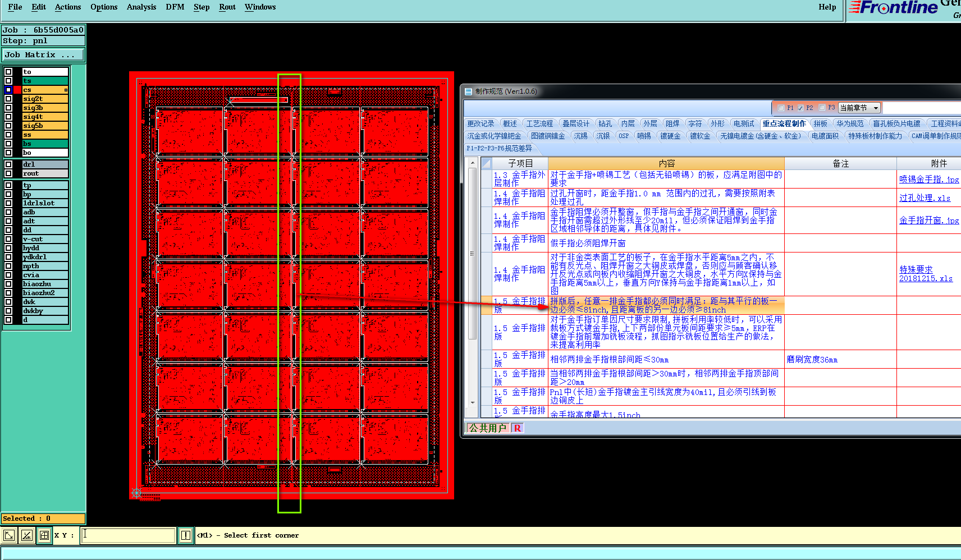The height and width of the screenshot is (560, 961).
Task: Switch to the 镀硬金 tab
Action: click(x=670, y=136)
